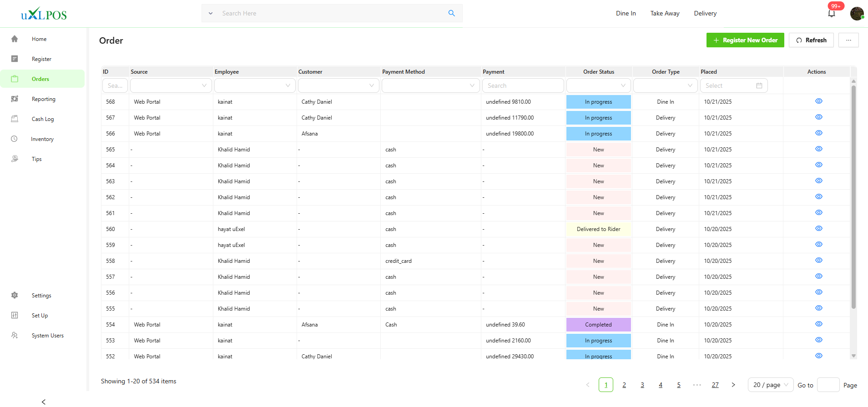The width and height of the screenshot is (868, 407).
Task: Expand the Employee filter dropdown
Action: (x=255, y=85)
